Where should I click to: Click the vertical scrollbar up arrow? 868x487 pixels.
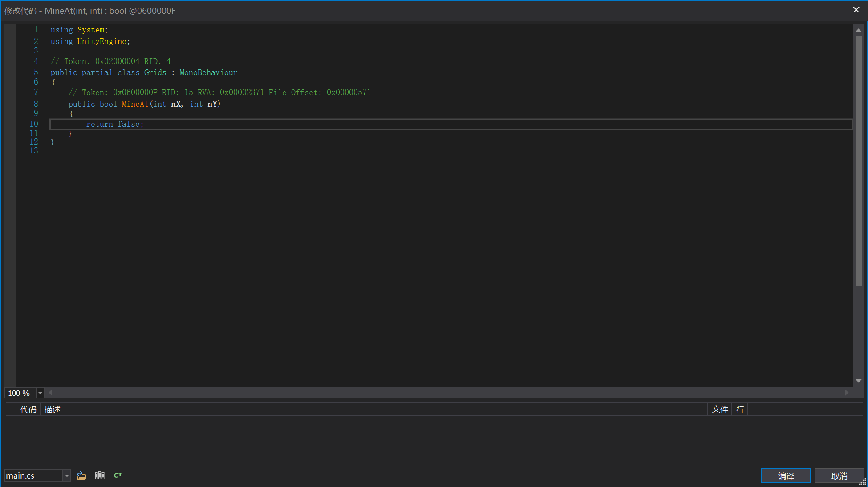pos(859,30)
